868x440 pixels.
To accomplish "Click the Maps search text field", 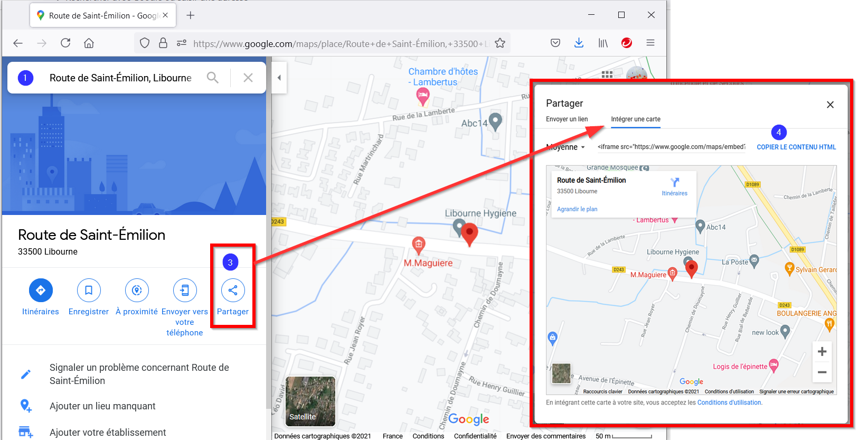I will (x=120, y=78).
